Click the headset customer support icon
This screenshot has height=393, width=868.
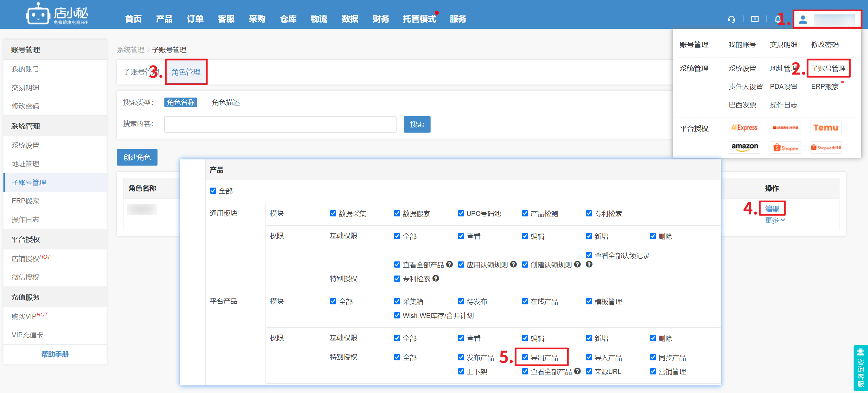click(731, 19)
